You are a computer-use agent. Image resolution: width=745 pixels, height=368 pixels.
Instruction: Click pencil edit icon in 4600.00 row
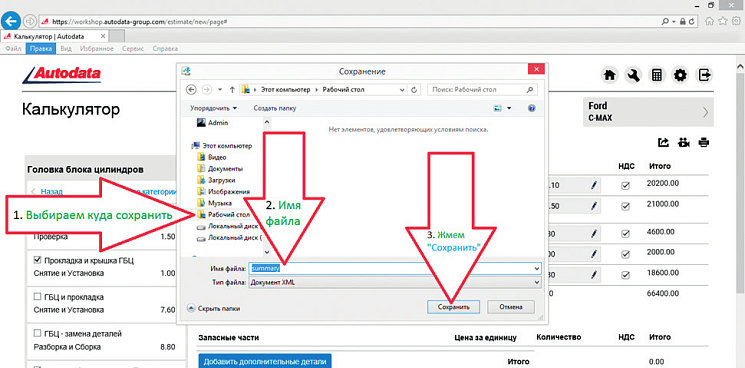point(593,234)
